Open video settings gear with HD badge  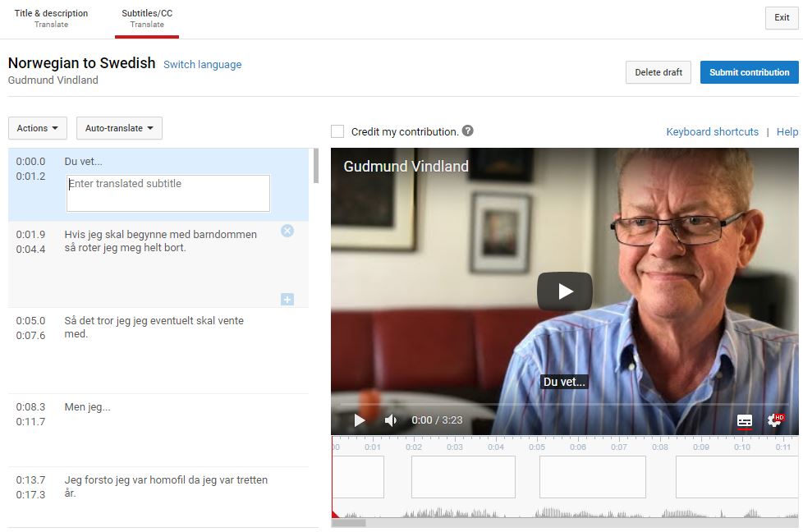(x=775, y=420)
